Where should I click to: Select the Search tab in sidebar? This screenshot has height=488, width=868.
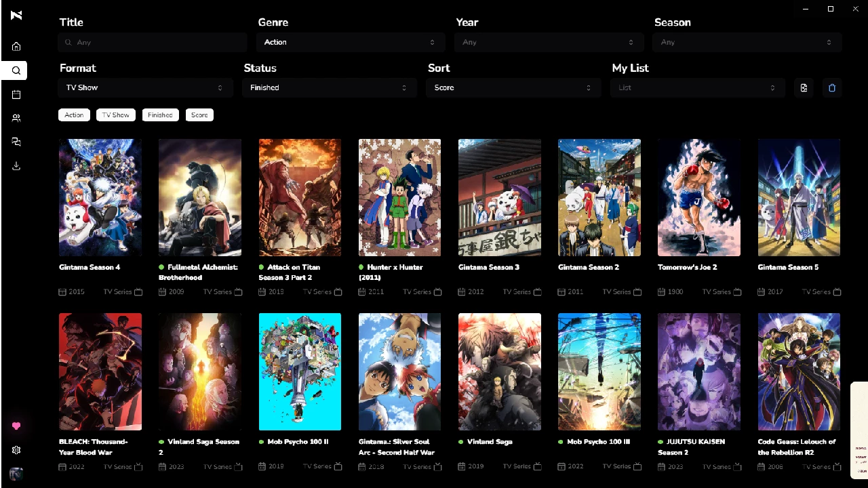click(16, 70)
